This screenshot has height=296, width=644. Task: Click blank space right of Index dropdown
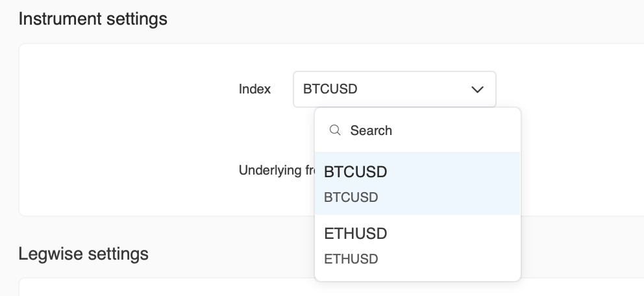[571, 89]
